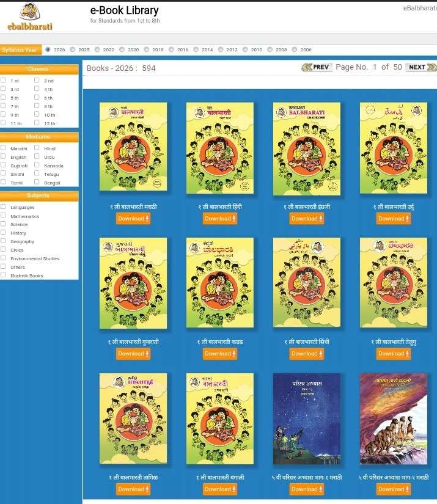Download १ ली बालभारती सिंधी book
Viewport: 437px width, 504px height.
tap(307, 354)
